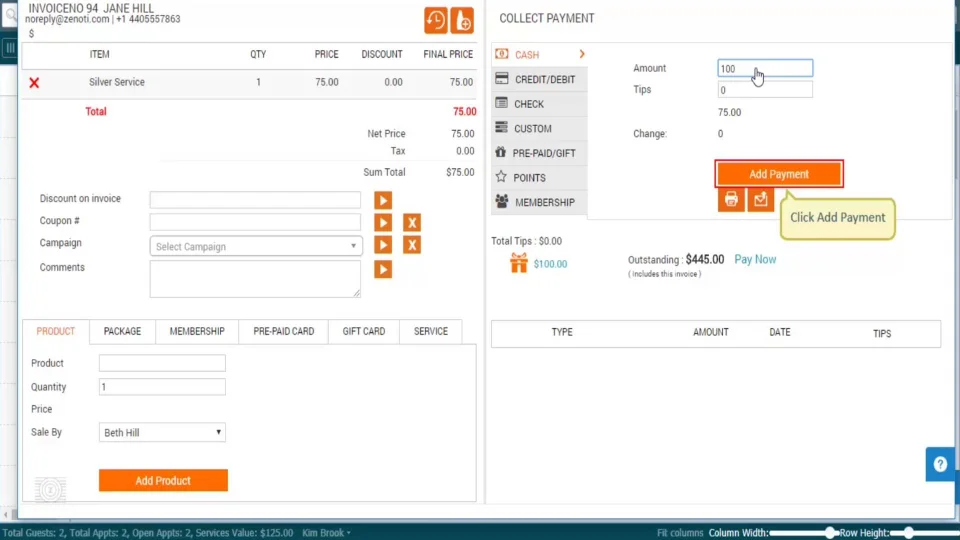
Task: Open the Kim Brook user dropdown
Action: pyautogui.click(x=326, y=533)
